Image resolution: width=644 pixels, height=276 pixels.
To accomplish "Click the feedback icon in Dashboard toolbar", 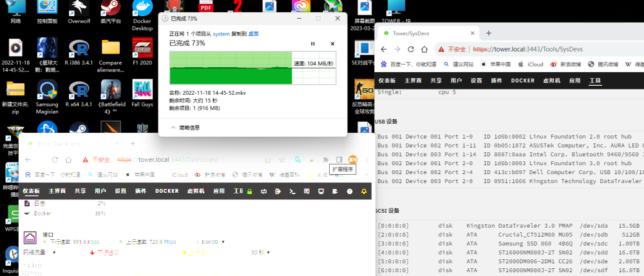I will tap(307, 192).
